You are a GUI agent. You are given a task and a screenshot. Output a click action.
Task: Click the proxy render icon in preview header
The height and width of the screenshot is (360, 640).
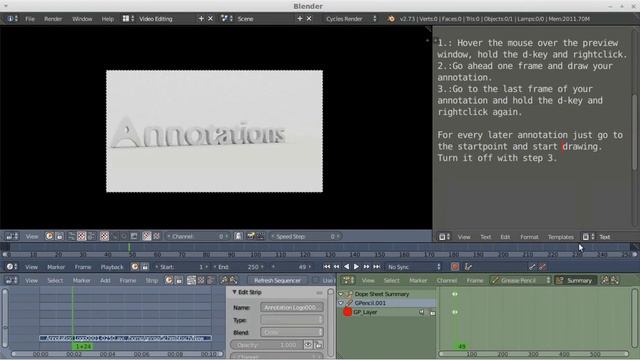click(251, 236)
